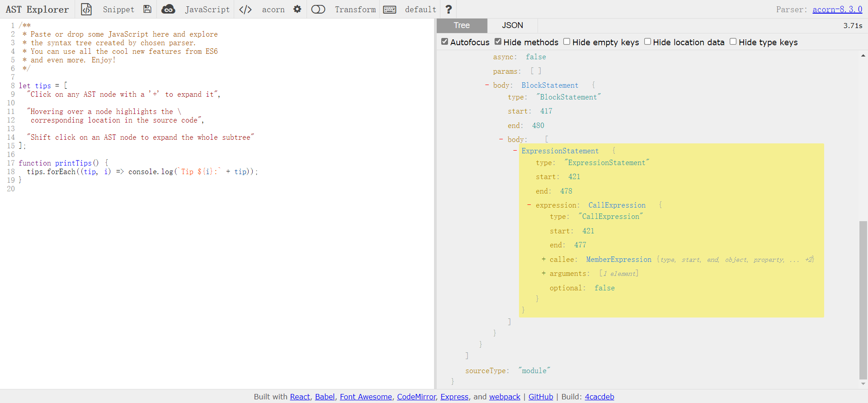
Task: Click the parser code brackets icon
Action: click(x=245, y=9)
